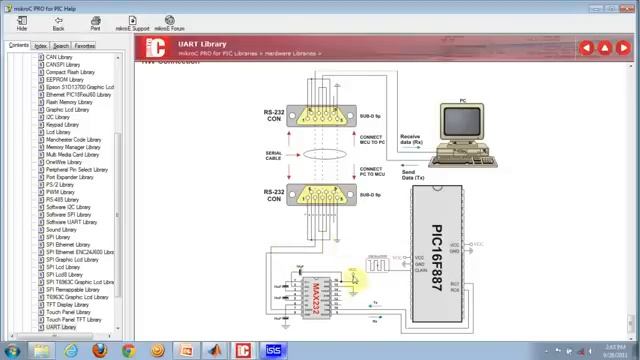
Task: Open CANSPI Library topic
Action: click(x=63, y=64)
